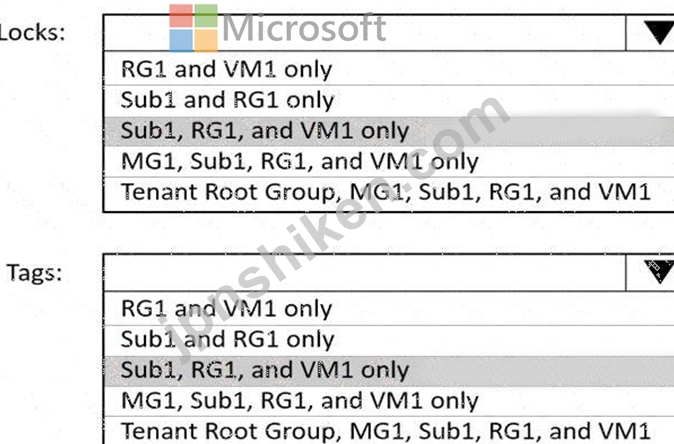The image size is (674, 444).
Task: Click the red square of Microsoft logo
Action: tap(181, 16)
